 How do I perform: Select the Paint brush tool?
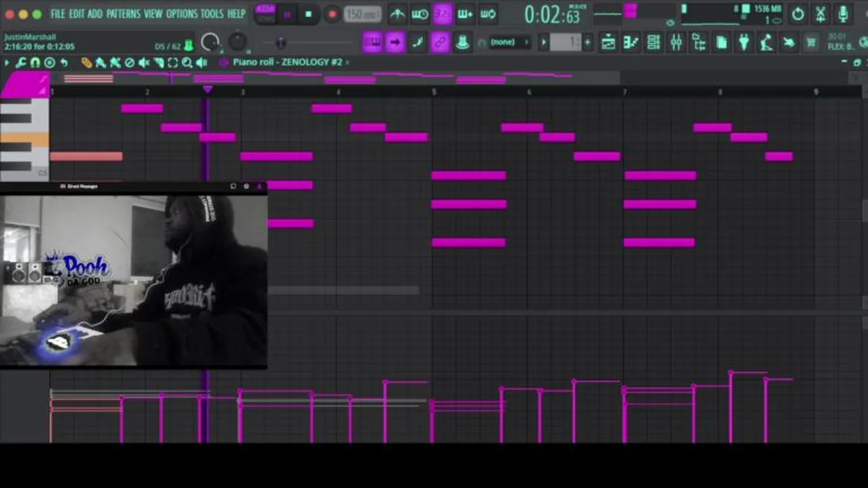click(x=101, y=62)
